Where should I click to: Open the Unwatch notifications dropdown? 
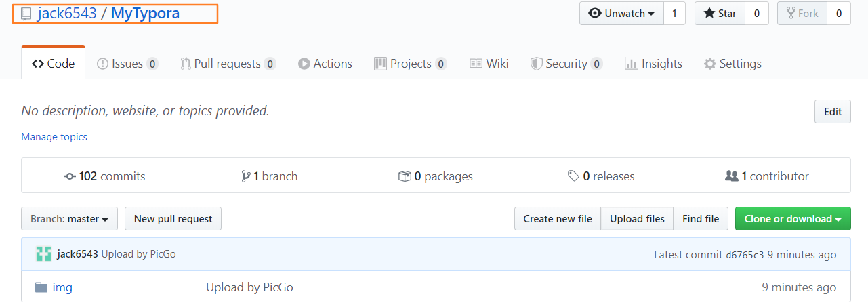621,14
